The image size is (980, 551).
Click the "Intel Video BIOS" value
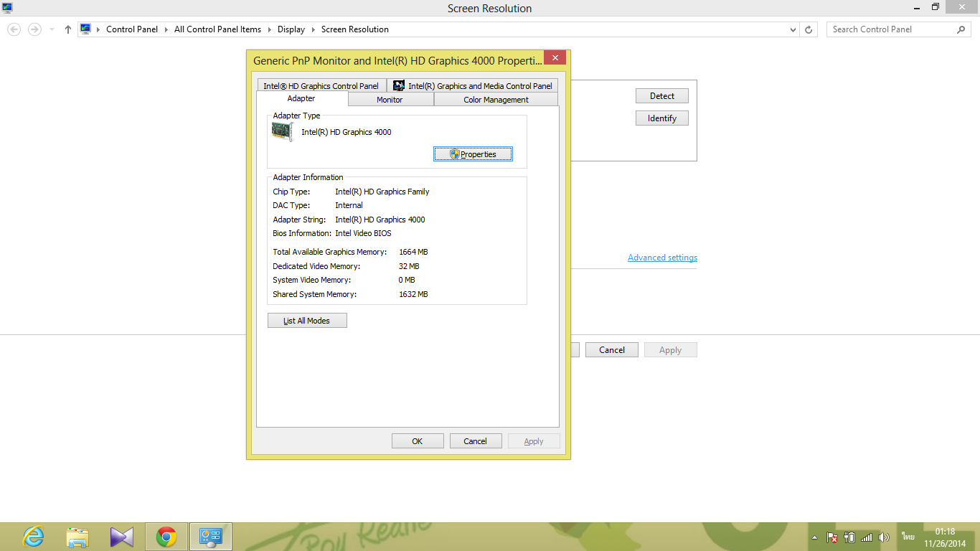(x=363, y=233)
